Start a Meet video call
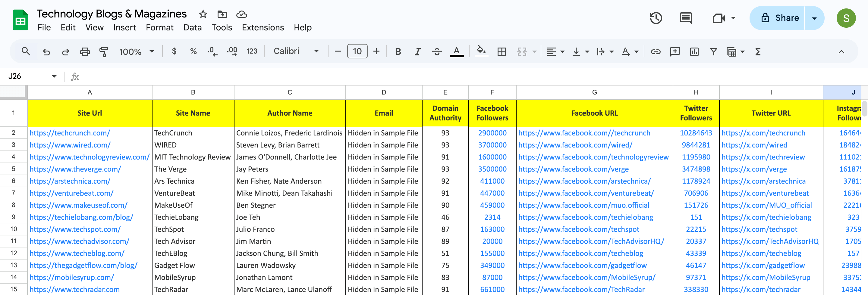 [x=719, y=18]
